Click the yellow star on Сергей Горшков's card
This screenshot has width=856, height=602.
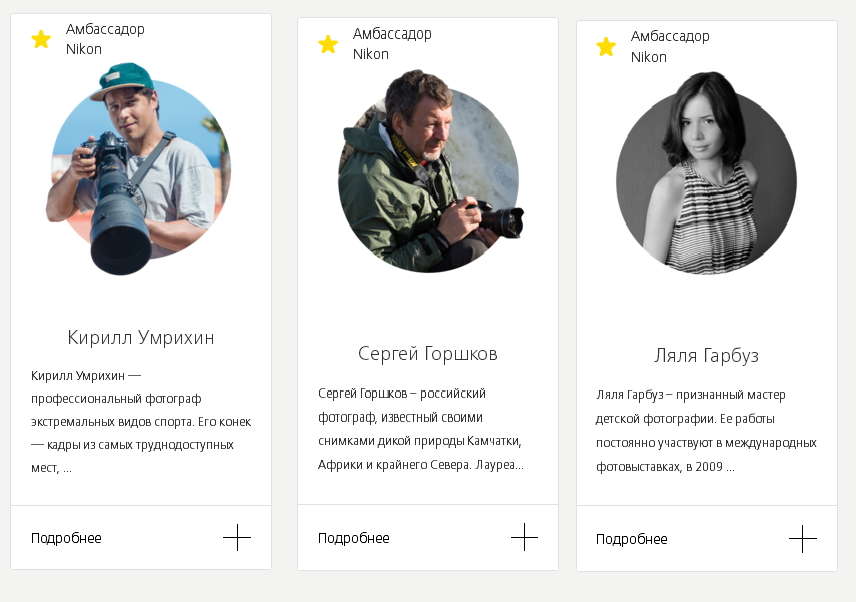[x=328, y=44]
